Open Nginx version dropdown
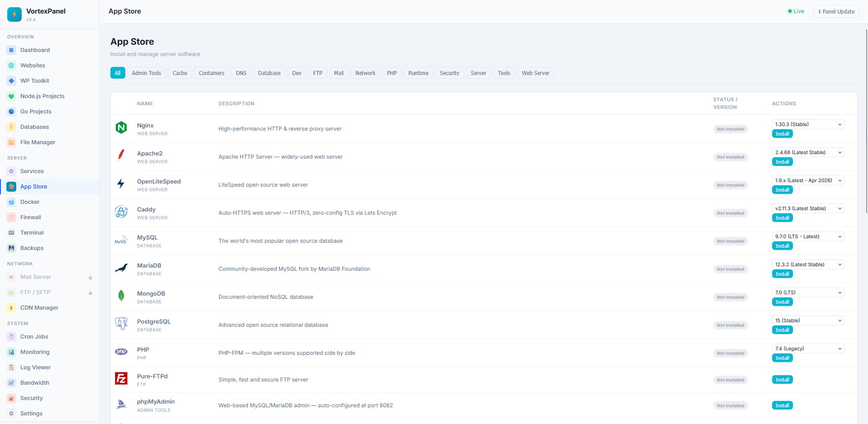This screenshot has height=424, width=868. pyautogui.click(x=808, y=124)
